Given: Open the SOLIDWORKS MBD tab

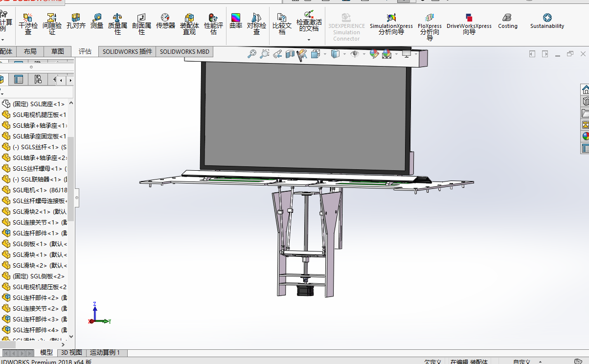Looking at the screenshot, I should click(x=184, y=51).
